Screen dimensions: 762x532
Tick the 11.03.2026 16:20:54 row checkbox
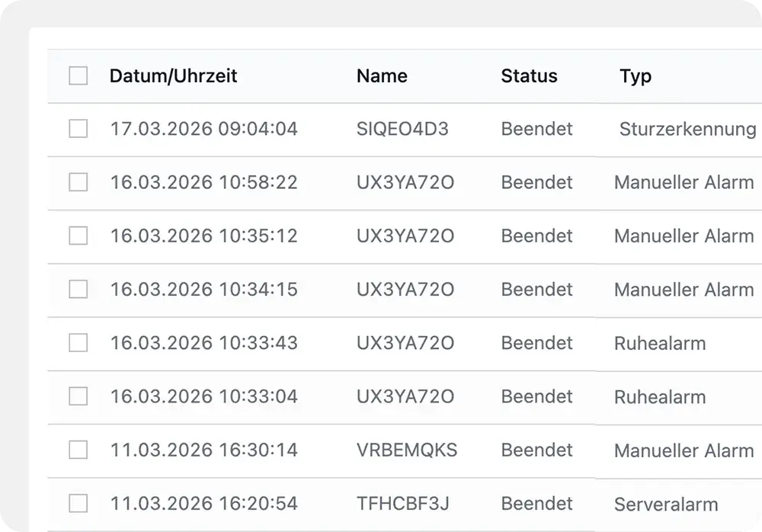tap(78, 504)
